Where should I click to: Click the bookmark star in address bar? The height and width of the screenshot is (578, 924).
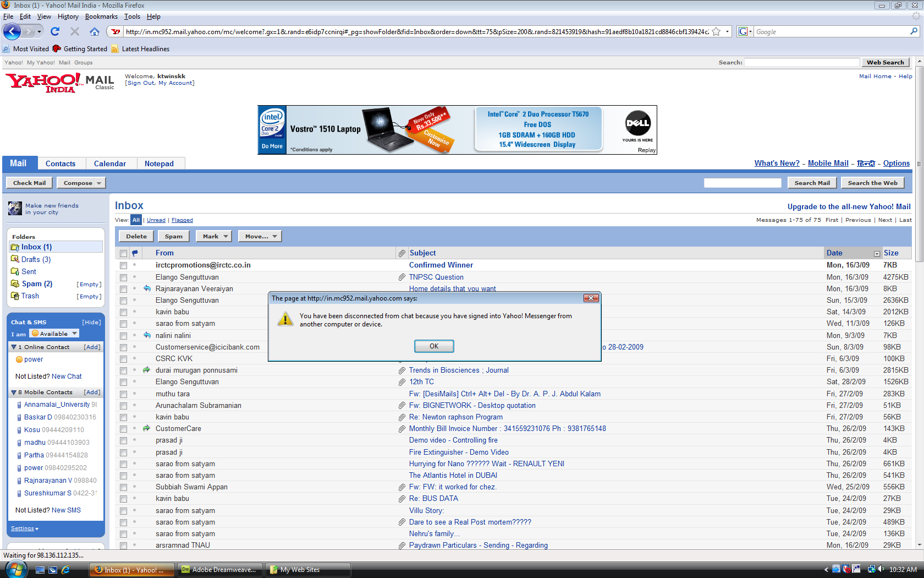click(716, 32)
